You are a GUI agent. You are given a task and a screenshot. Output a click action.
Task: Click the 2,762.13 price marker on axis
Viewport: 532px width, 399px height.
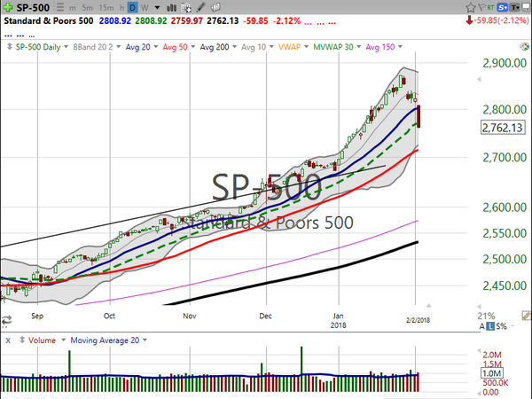[503, 128]
